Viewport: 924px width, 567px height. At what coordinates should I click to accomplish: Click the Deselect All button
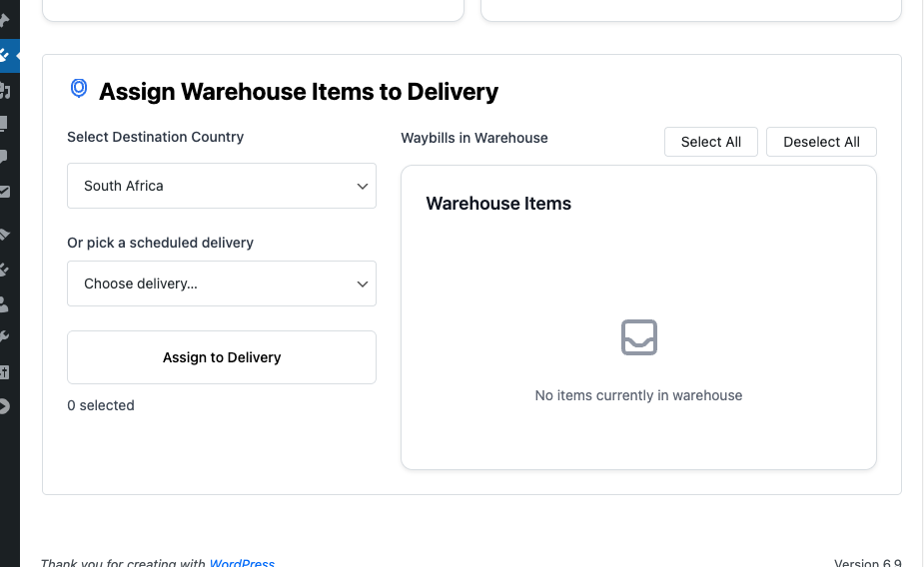click(821, 142)
